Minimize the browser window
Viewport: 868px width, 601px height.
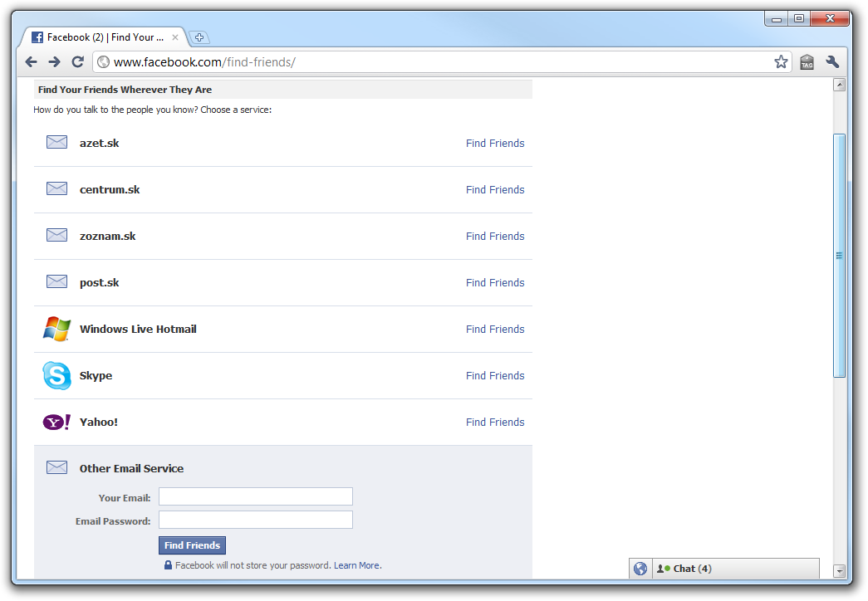pos(777,19)
